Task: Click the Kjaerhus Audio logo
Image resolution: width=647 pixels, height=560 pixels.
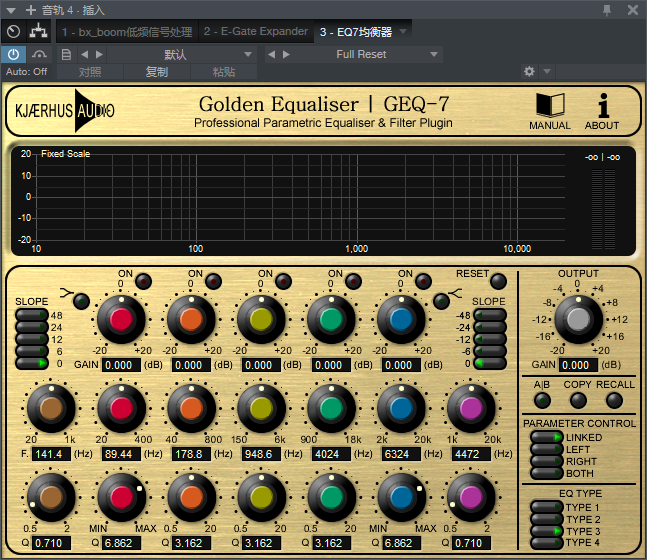Action: [x=65, y=111]
